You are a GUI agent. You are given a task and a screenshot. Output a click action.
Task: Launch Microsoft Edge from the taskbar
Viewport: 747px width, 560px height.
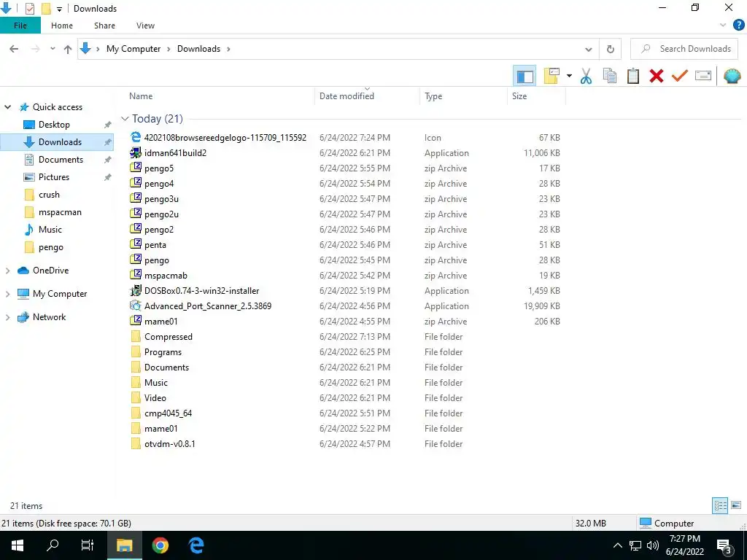(x=196, y=545)
